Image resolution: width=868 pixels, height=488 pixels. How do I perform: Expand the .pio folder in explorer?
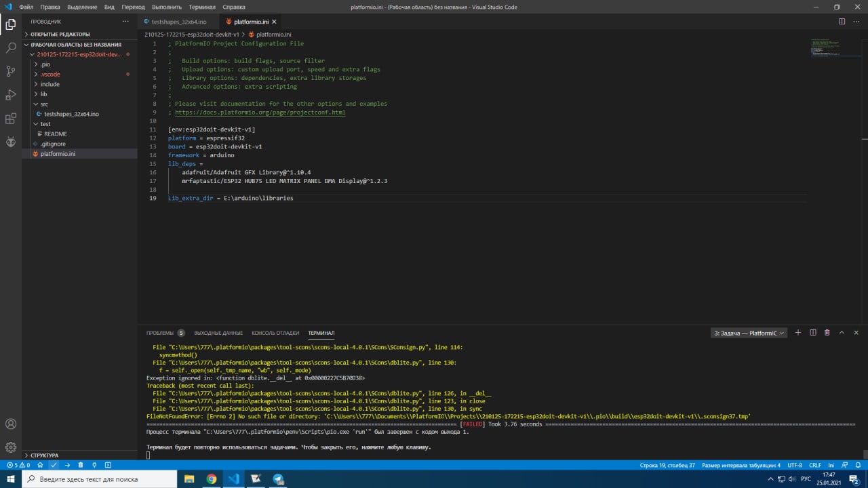pos(45,64)
